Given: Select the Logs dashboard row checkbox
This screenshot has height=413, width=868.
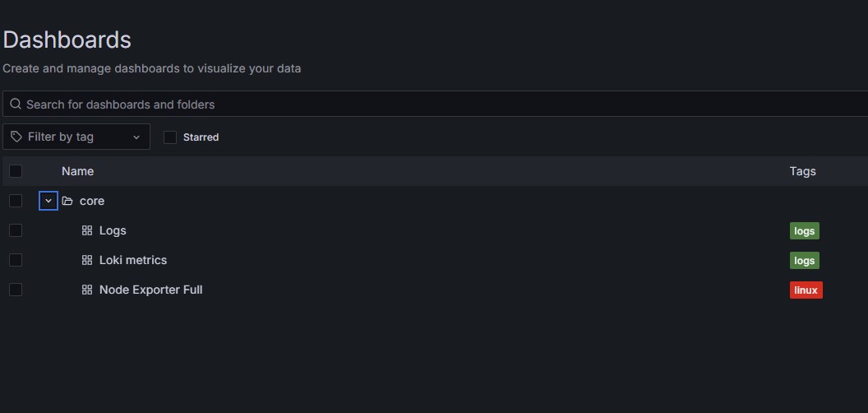Looking at the screenshot, I should click(x=16, y=230).
